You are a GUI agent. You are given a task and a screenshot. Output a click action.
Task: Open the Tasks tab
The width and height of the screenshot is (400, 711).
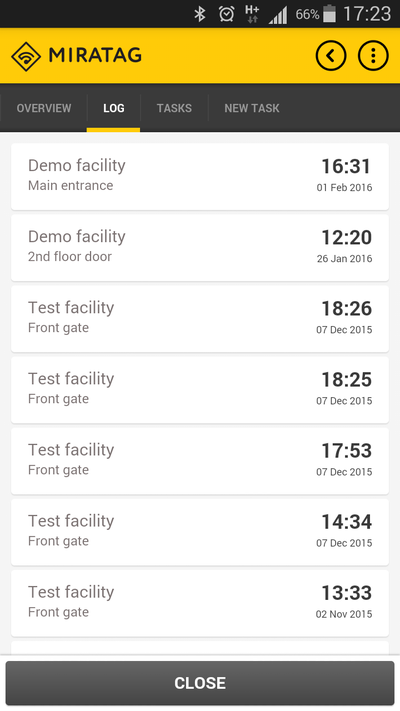[x=174, y=108]
